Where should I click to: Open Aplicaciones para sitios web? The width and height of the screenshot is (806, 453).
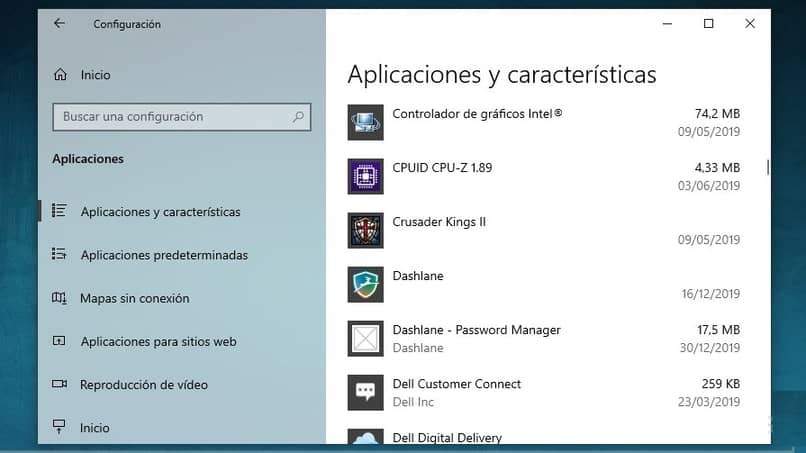(x=158, y=341)
